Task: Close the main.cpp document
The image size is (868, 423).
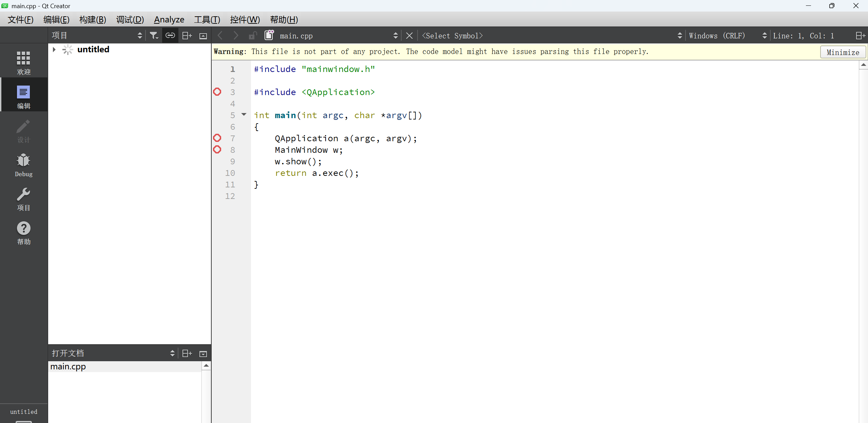Action: point(409,36)
